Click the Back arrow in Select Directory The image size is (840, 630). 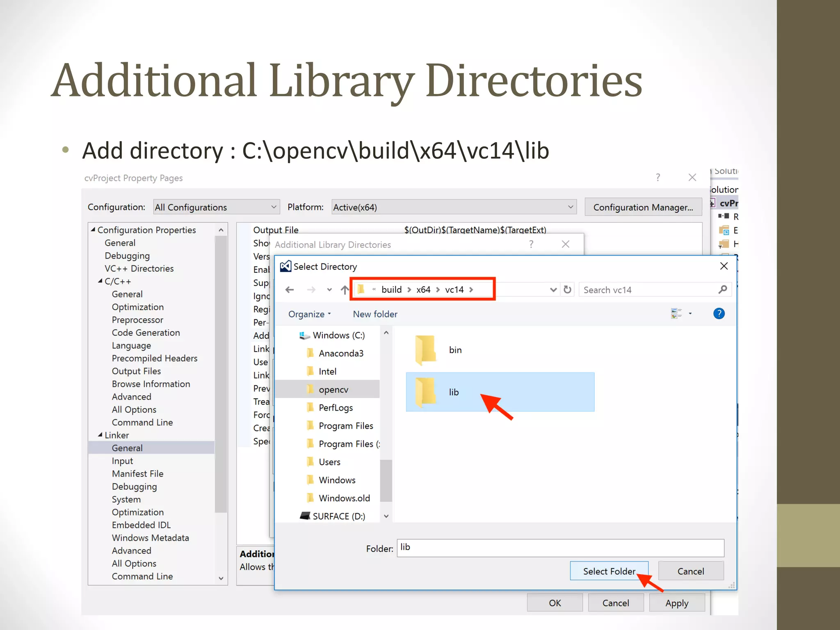pyautogui.click(x=290, y=290)
